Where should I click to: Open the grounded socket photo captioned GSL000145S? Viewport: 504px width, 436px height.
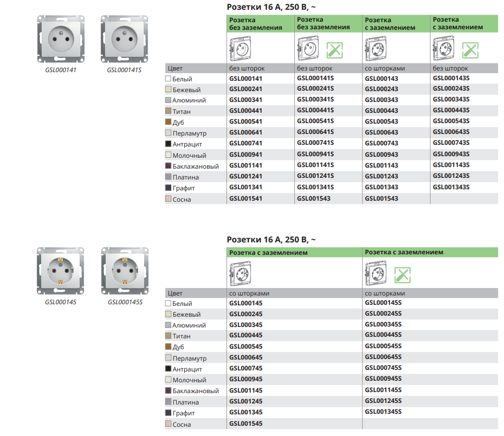coord(125,271)
